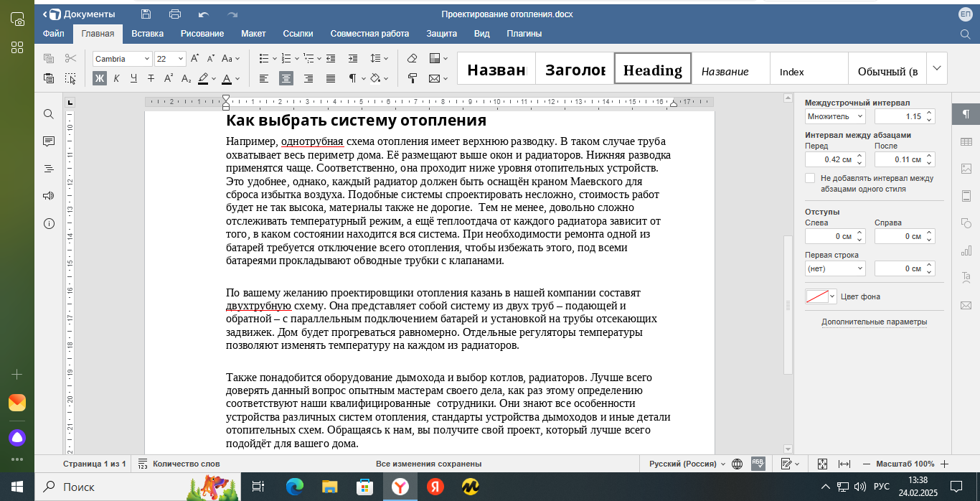This screenshot has height=501, width=980.
Task: Click the copy style paint roller icon
Action: 412,78
